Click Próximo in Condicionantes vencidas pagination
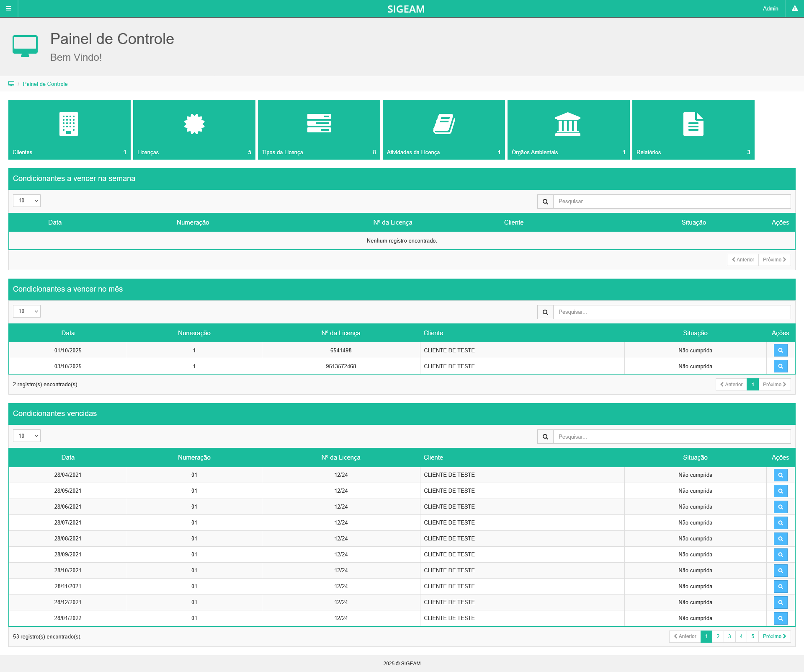Screen dimensions: 804x672 [x=774, y=636]
